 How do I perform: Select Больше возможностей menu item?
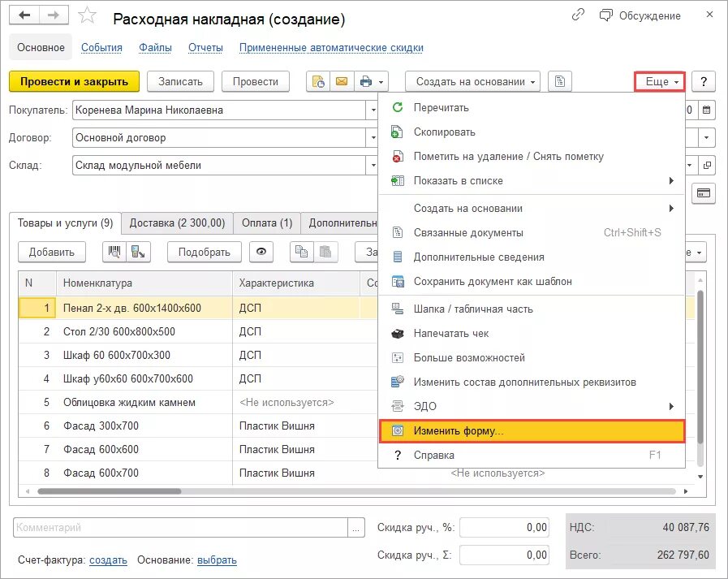coord(532,358)
